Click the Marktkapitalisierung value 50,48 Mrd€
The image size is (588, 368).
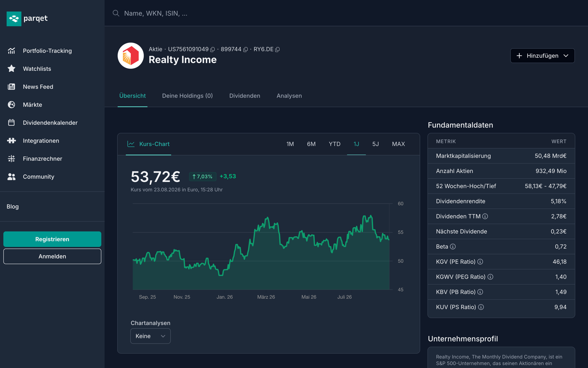[551, 156]
